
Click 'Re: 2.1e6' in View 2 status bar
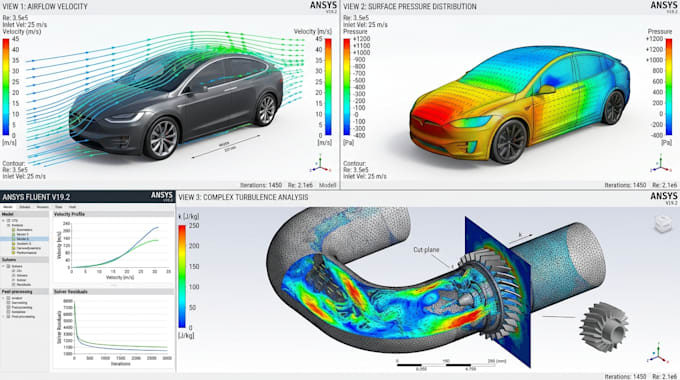[x=664, y=185]
